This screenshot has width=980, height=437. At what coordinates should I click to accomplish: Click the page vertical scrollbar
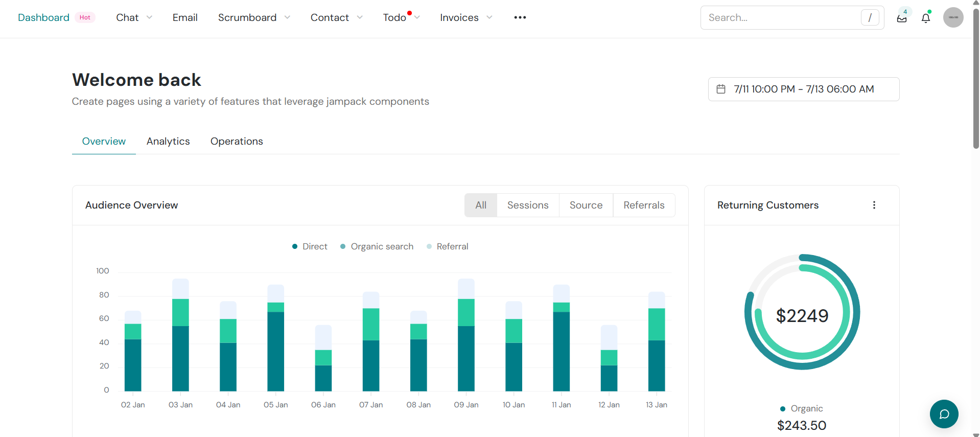click(x=976, y=78)
